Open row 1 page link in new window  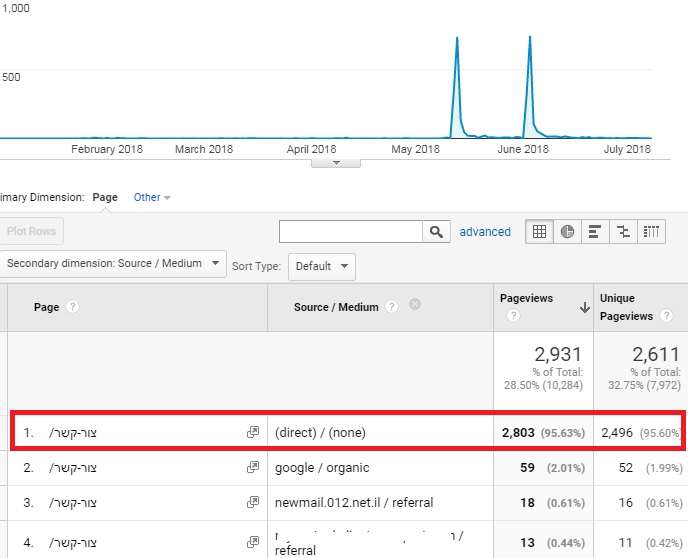(253, 432)
